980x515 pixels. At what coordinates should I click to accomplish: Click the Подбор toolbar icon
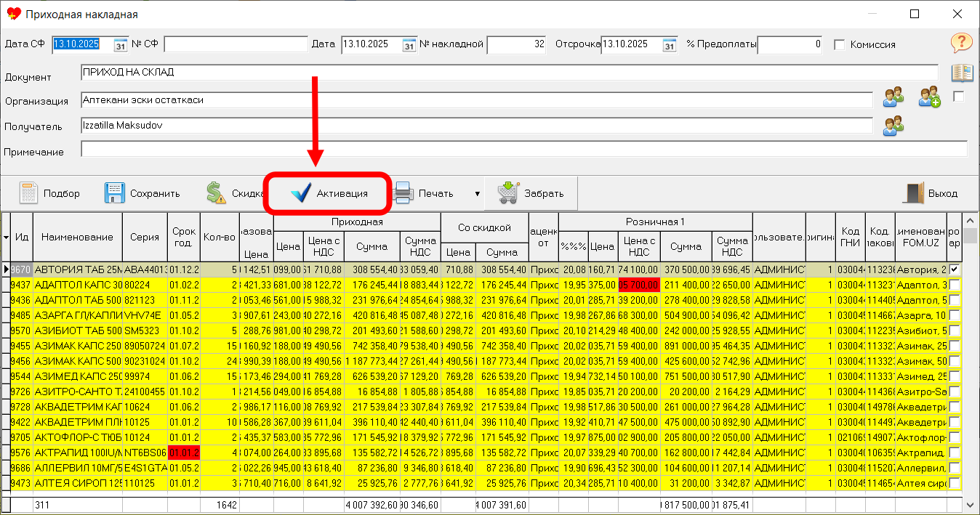pos(29,193)
